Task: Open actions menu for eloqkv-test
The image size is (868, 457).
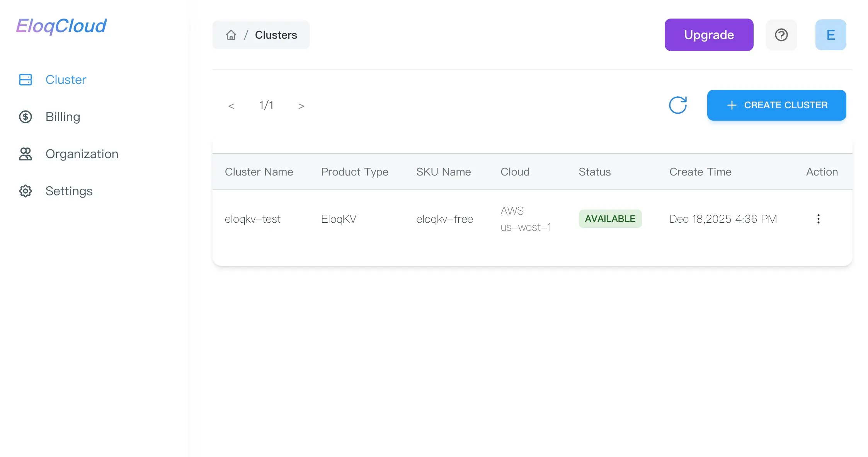Action: 818,219
